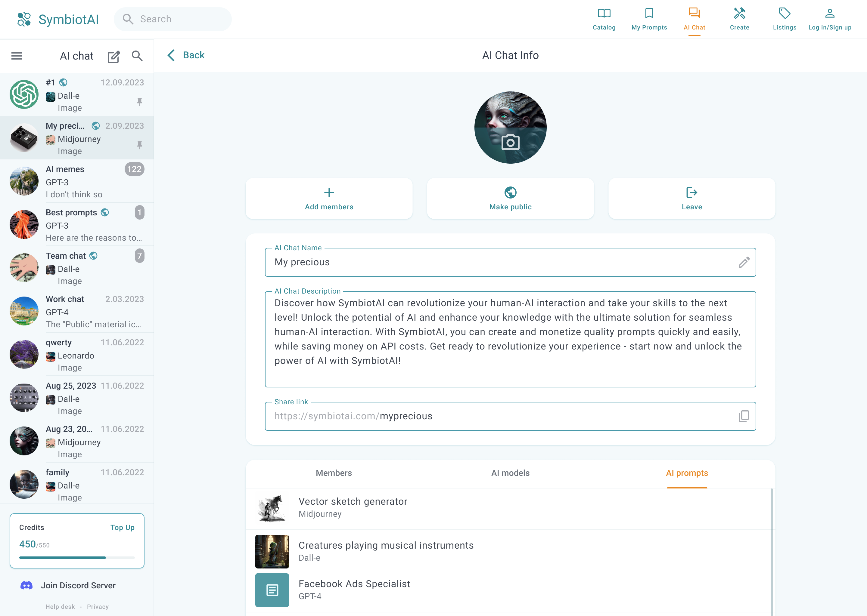Viewport: 867px width, 616px height.
Task: Edit chat name with the pencil icon
Action: (x=744, y=263)
